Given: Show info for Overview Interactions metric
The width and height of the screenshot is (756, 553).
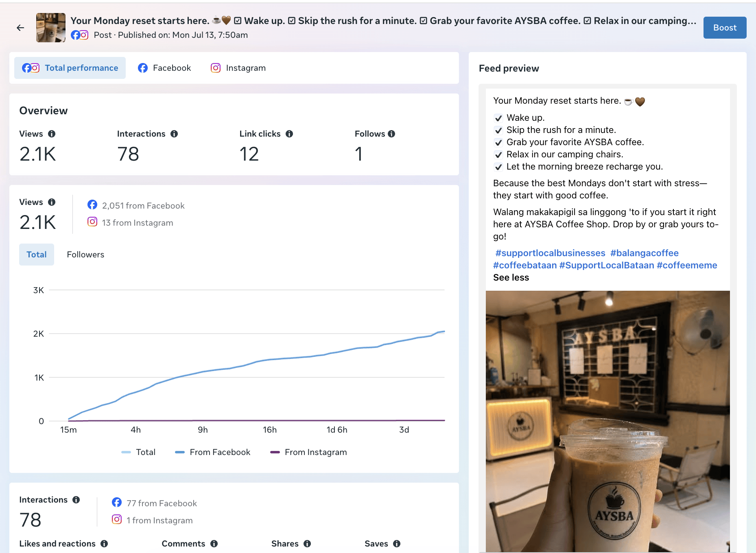Looking at the screenshot, I should pos(174,134).
